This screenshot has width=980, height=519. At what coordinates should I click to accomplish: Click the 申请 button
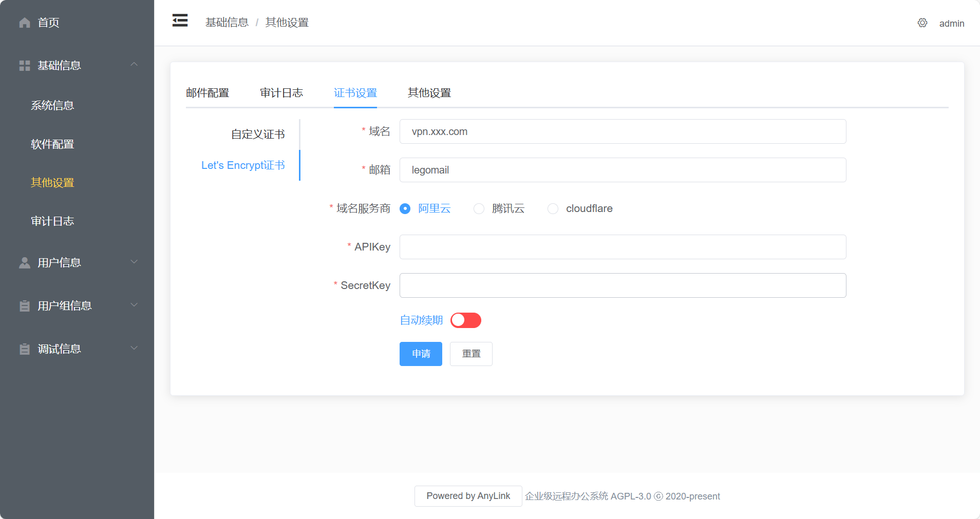(420, 354)
